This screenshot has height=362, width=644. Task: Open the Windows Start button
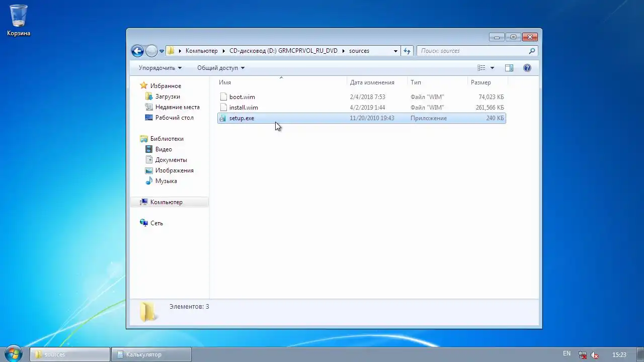coord(14,354)
